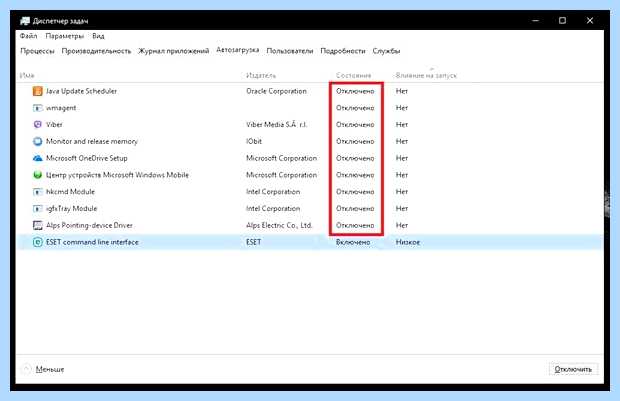Viewport: 620px width, 401px height.
Task: Sort by Влияние на запуск column header
Action: (x=426, y=75)
